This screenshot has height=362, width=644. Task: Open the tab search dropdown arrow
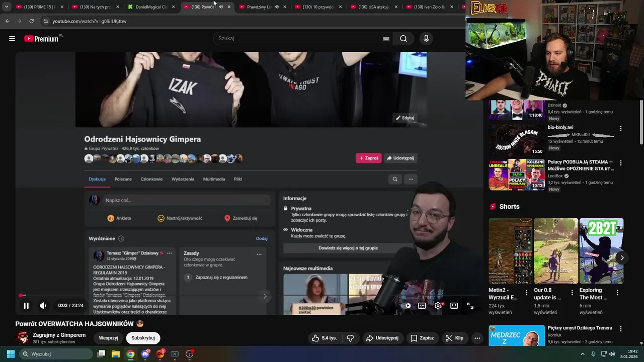(7, 7)
